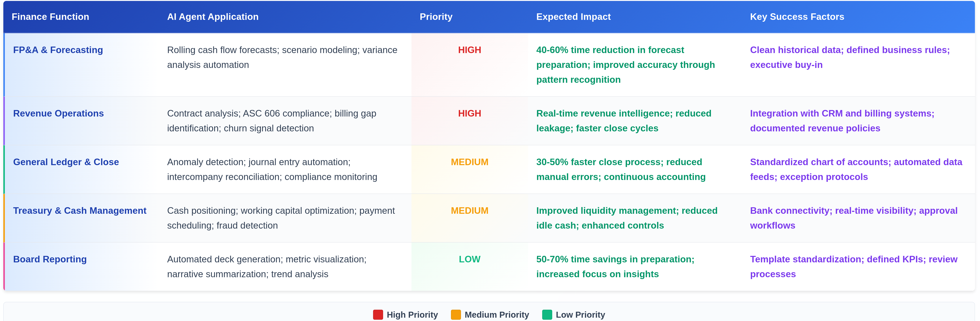This screenshot has height=321, width=980.
Task: Select the FP&A & Forecasting row title
Action: (x=58, y=50)
